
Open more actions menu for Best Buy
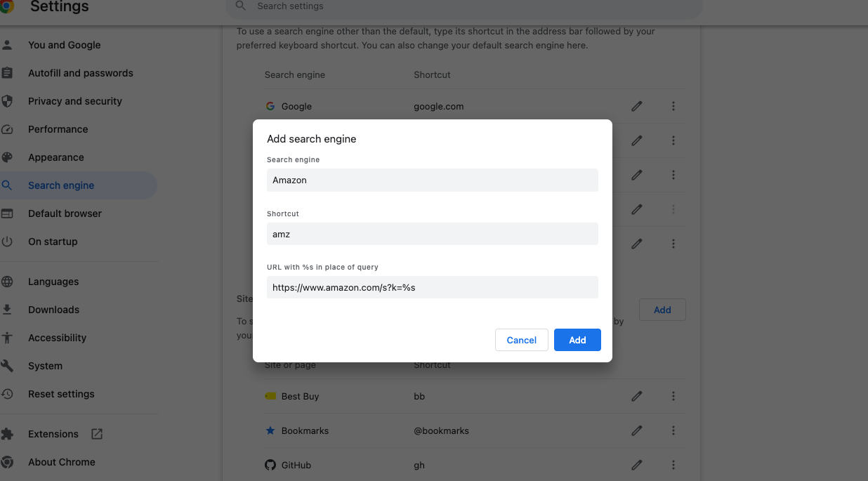[x=673, y=396]
